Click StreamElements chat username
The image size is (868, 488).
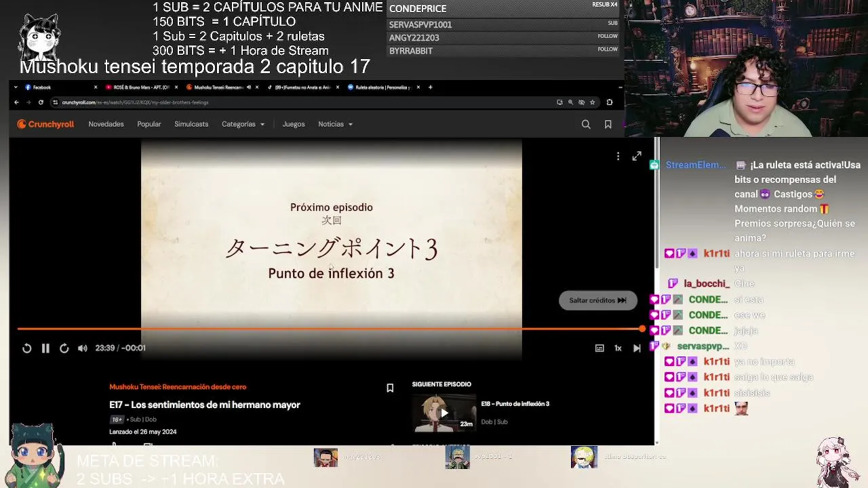point(696,165)
